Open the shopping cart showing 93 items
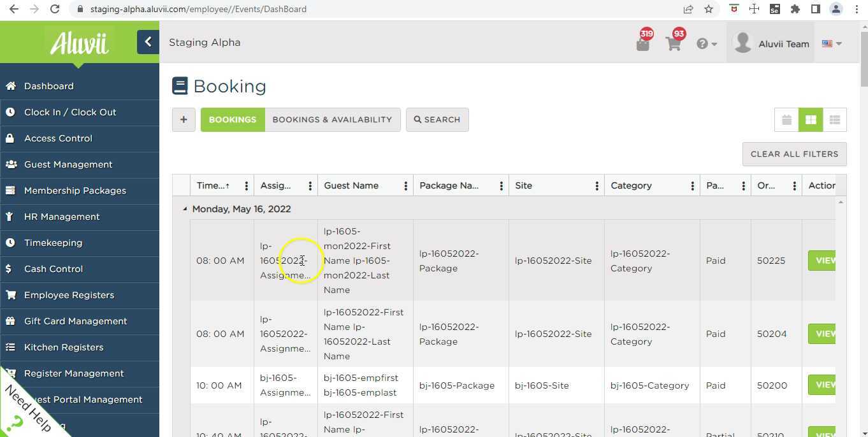This screenshot has height=437, width=868. pyautogui.click(x=673, y=43)
